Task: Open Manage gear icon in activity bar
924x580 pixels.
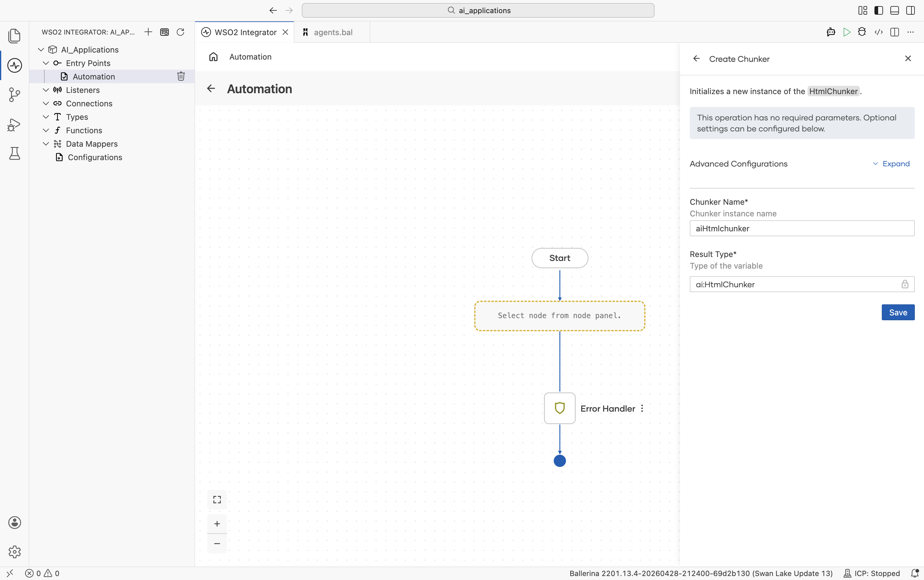Action: point(14,552)
